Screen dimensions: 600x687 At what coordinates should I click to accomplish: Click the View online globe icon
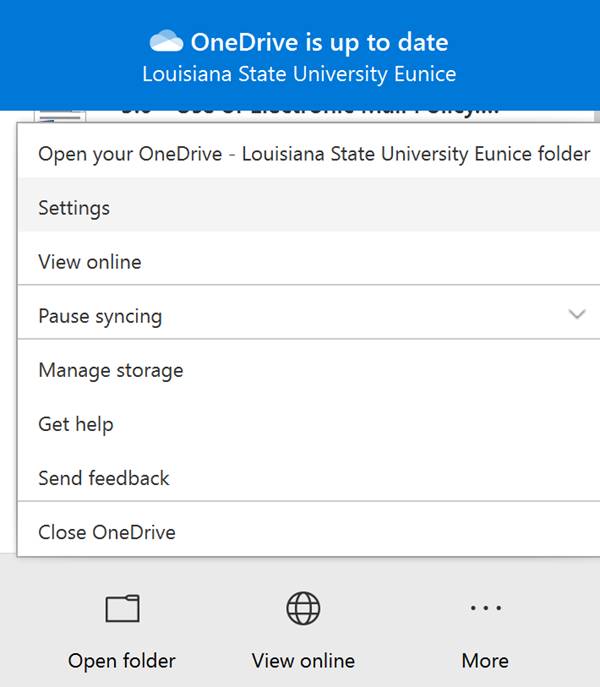303,608
